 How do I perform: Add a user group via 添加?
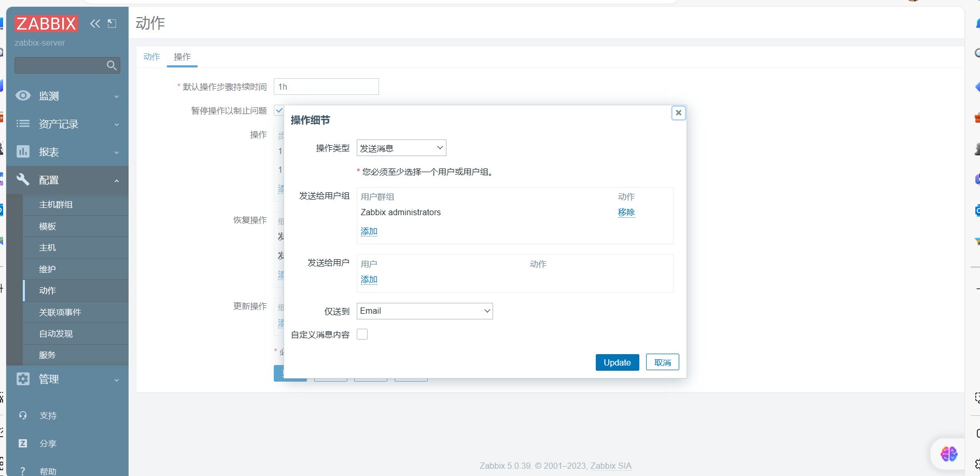[369, 231]
